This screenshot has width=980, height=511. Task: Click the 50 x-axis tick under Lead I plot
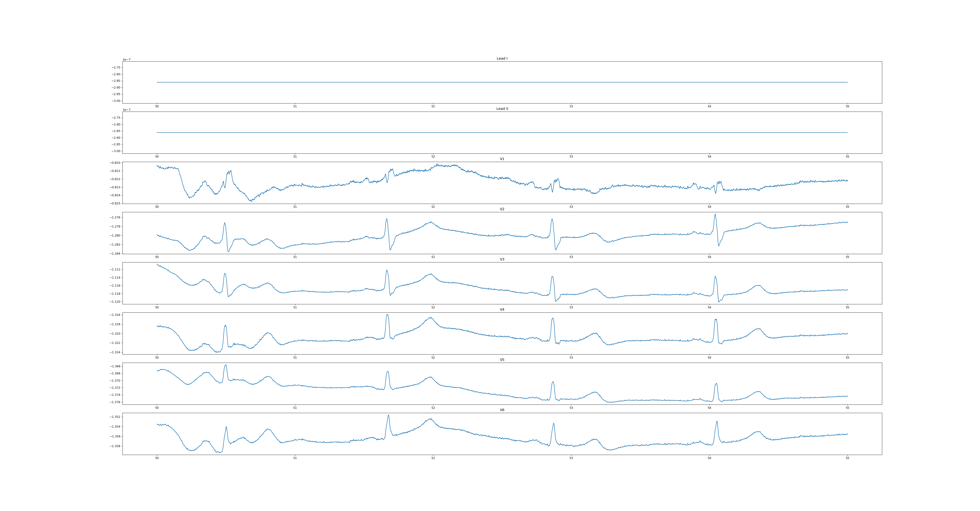point(157,106)
